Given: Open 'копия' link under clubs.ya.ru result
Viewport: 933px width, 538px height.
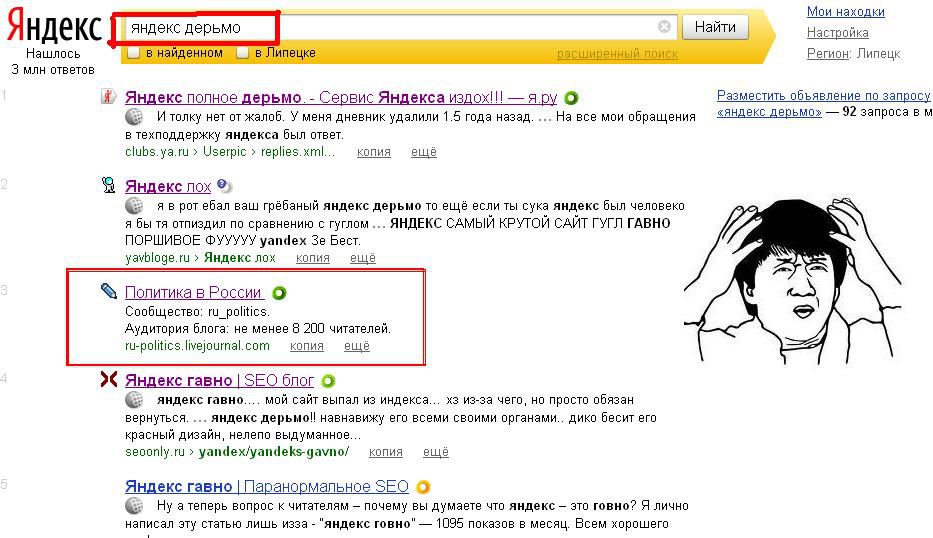Looking at the screenshot, I should click(x=374, y=152).
